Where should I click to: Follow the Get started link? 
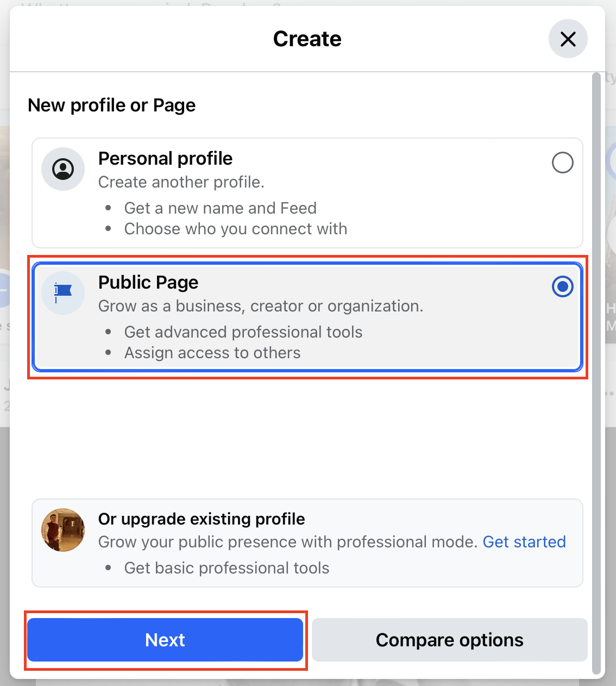pos(524,542)
